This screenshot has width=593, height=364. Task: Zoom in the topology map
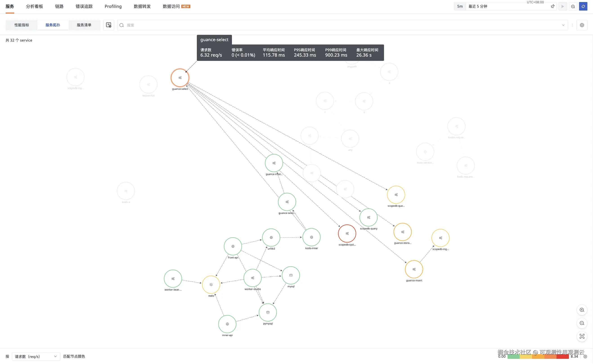click(x=582, y=310)
